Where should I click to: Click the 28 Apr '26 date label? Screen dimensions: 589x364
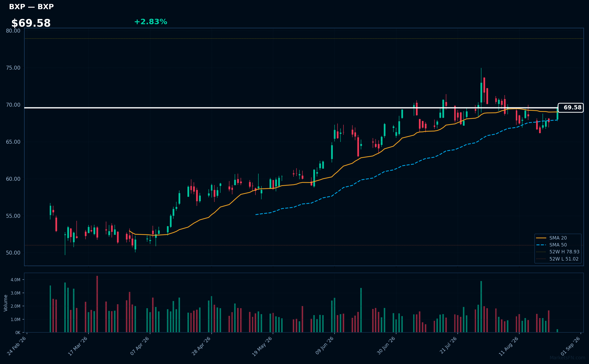click(x=201, y=346)
